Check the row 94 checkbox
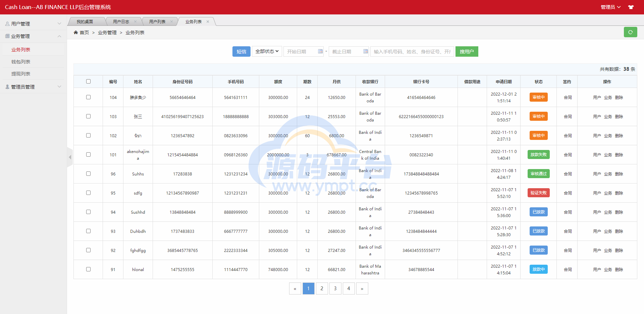Screen dimensions: 644x314 click(x=88, y=212)
